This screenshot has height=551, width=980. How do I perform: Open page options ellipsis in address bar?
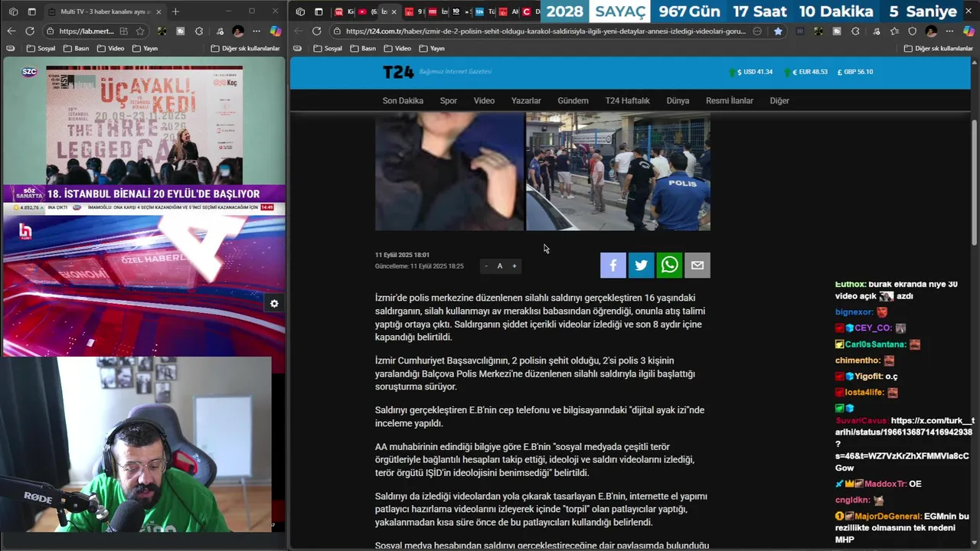click(757, 31)
